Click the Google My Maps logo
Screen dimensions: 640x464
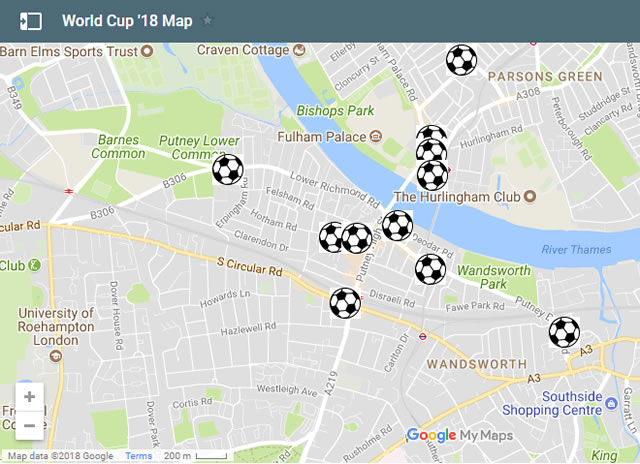coord(459,436)
